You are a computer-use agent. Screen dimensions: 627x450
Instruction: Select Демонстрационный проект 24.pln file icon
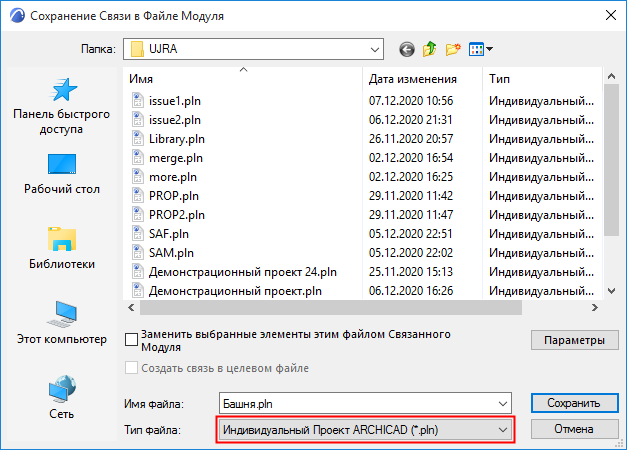(138, 272)
